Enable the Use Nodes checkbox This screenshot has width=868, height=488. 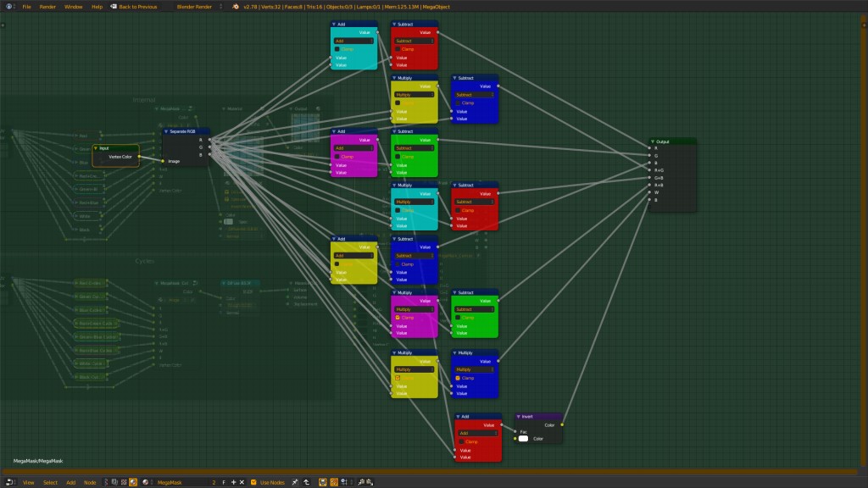[x=254, y=482]
